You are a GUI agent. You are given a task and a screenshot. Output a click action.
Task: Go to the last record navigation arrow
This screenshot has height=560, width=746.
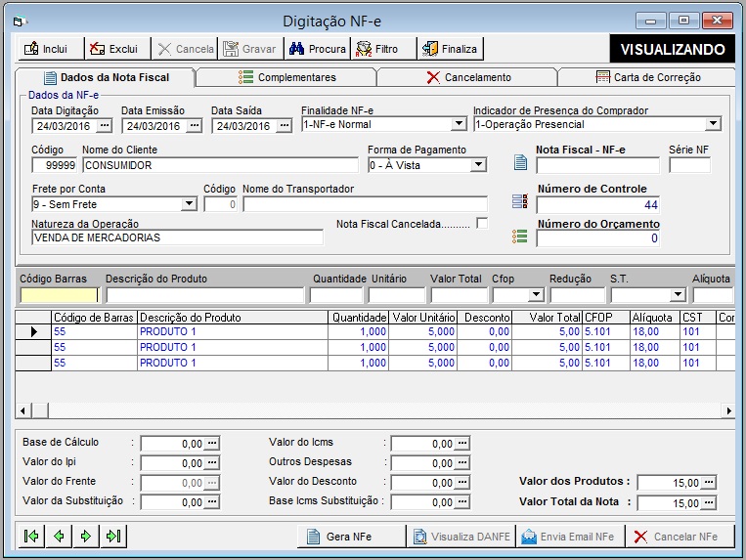point(113,536)
